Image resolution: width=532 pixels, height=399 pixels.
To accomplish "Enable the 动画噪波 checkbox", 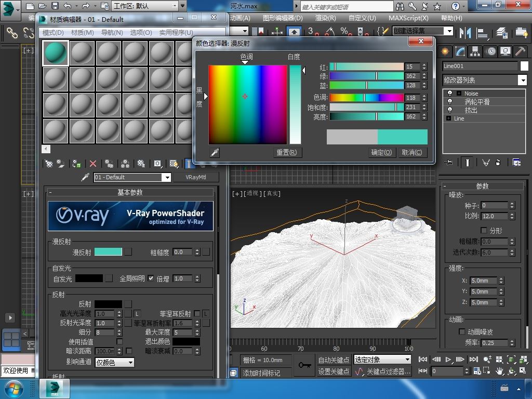I will click(x=462, y=331).
